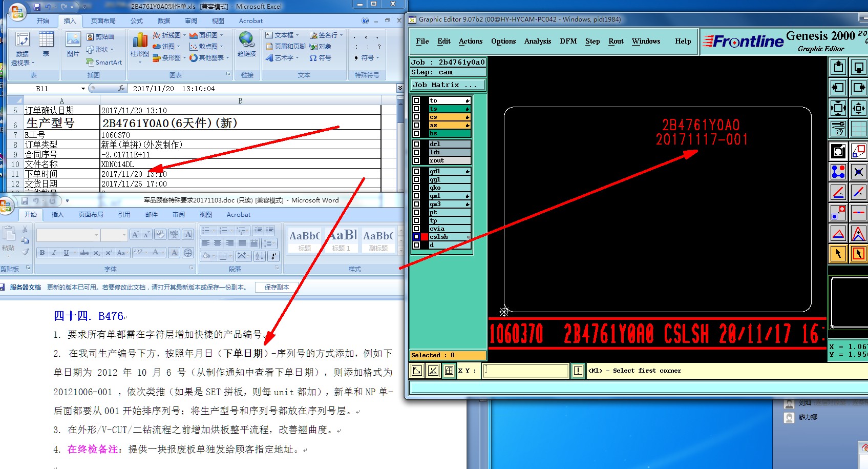The height and width of the screenshot is (469, 868).
Task: Open the wrench and palette display settings icon
Action: click(x=838, y=129)
